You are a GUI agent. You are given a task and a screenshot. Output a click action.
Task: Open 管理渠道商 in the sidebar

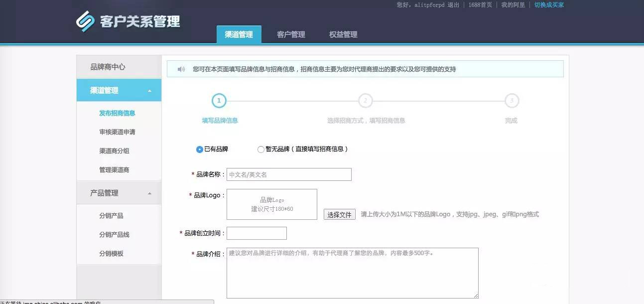click(x=114, y=170)
